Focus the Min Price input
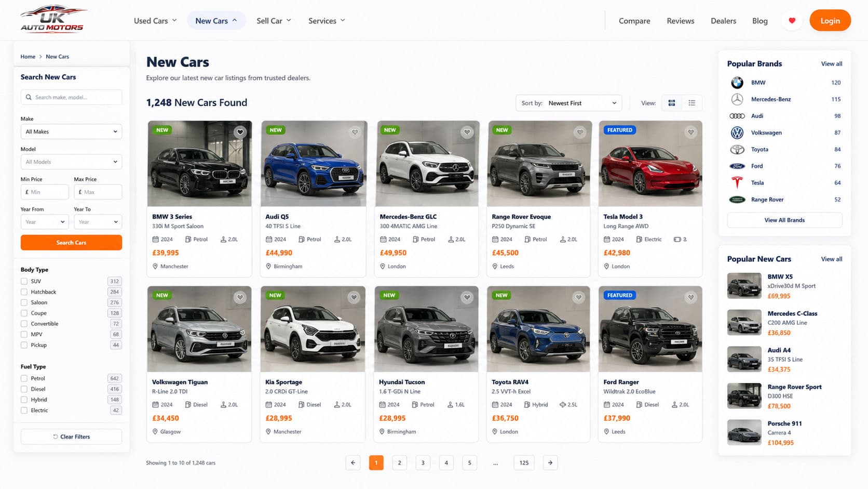 45,192
